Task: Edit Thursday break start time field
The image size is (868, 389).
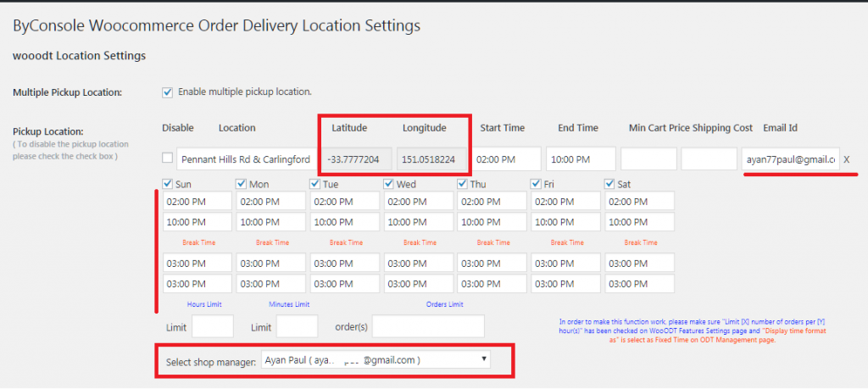Action: [x=492, y=263]
